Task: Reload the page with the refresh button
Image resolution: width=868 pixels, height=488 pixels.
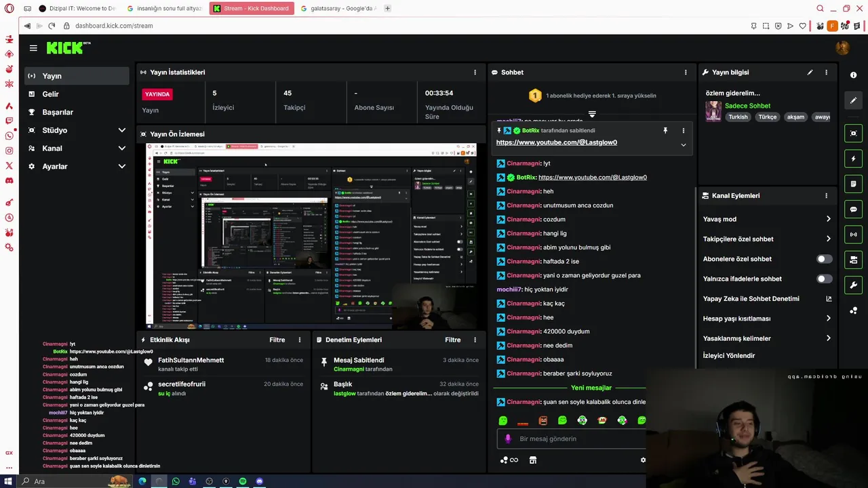Action: coord(52,26)
